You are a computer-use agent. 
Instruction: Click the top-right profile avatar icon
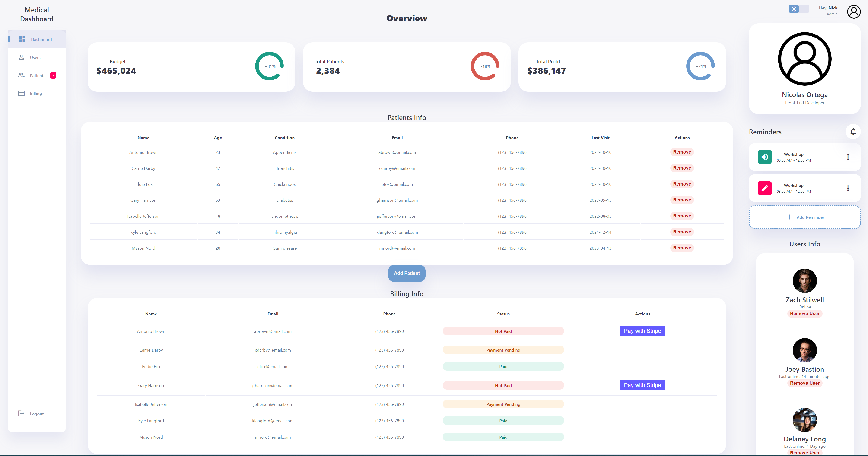click(853, 12)
